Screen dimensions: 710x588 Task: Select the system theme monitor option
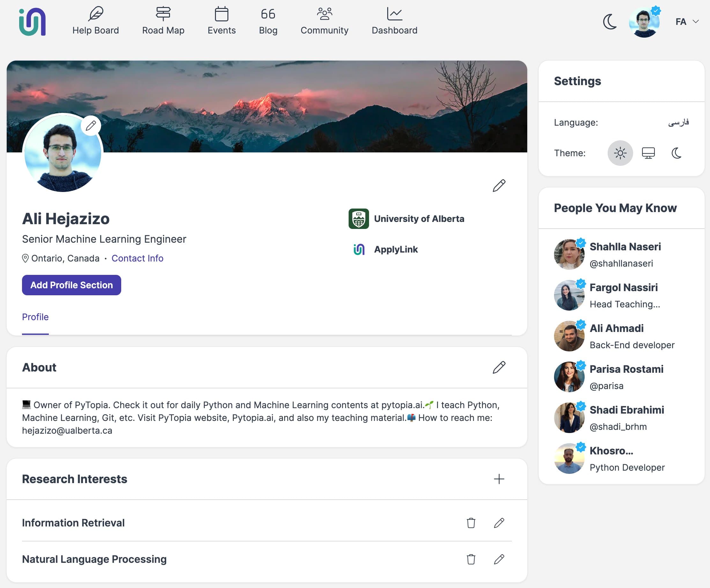tap(648, 153)
